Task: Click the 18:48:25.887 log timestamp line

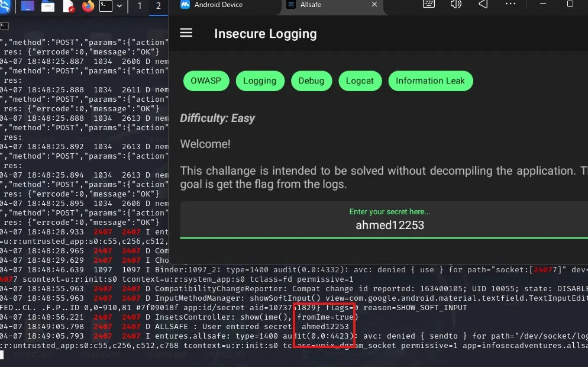Action: 85,61
